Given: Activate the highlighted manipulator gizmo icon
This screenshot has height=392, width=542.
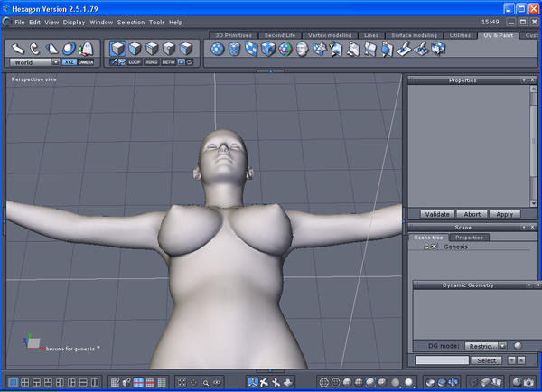Looking at the screenshot, I should click(253, 382).
